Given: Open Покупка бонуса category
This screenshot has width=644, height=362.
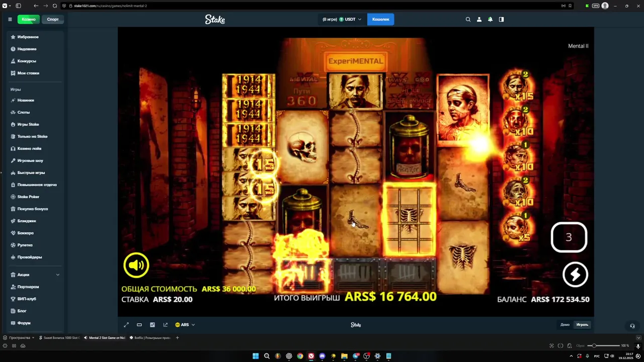Looking at the screenshot, I should tap(35, 209).
